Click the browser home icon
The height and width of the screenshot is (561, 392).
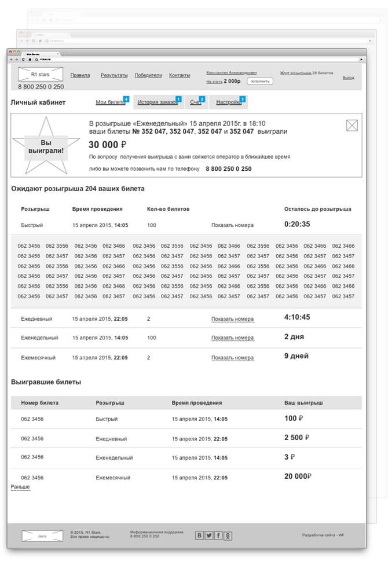[x=30, y=60]
